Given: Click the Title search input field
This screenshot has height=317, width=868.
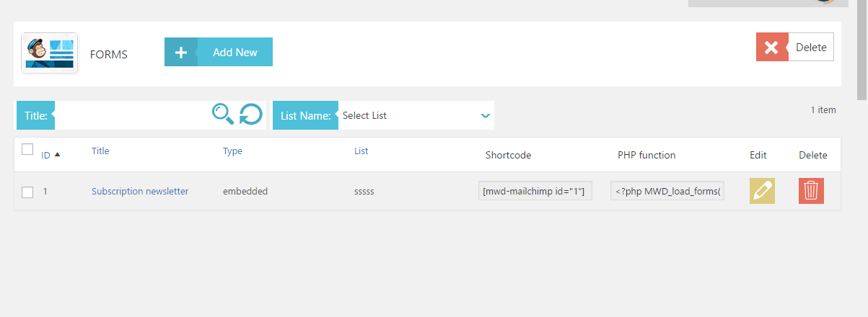Looking at the screenshot, I should pyautogui.click(x=131, y=115).
